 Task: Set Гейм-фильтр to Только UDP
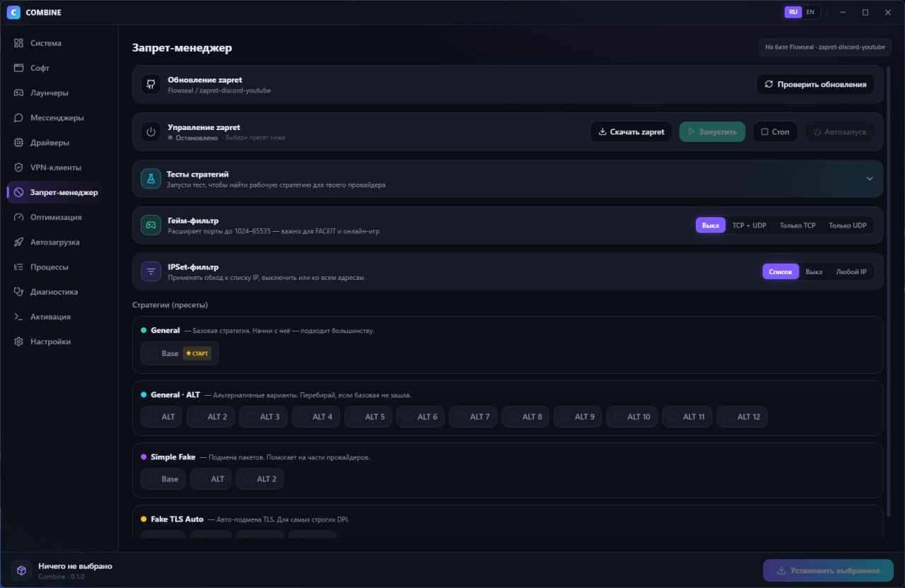coord(848,225)
